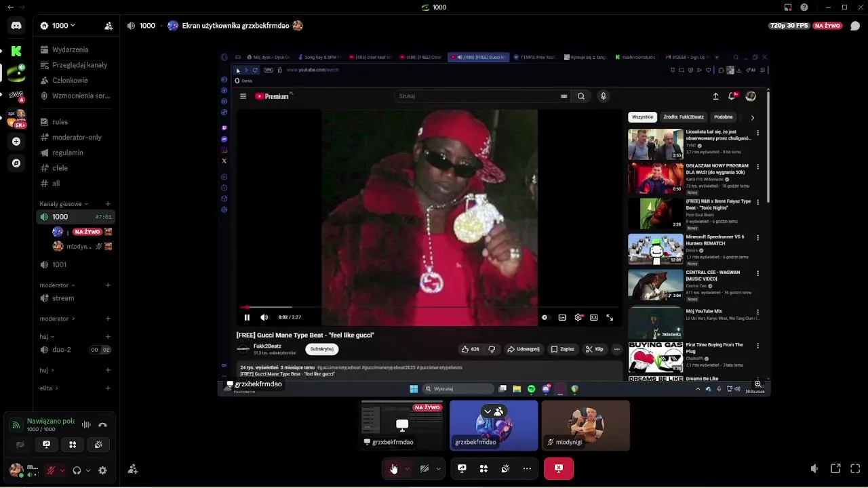Toggle noise suppression waveform icon
This screenshot has width=868, height=488.
[86, 425]
